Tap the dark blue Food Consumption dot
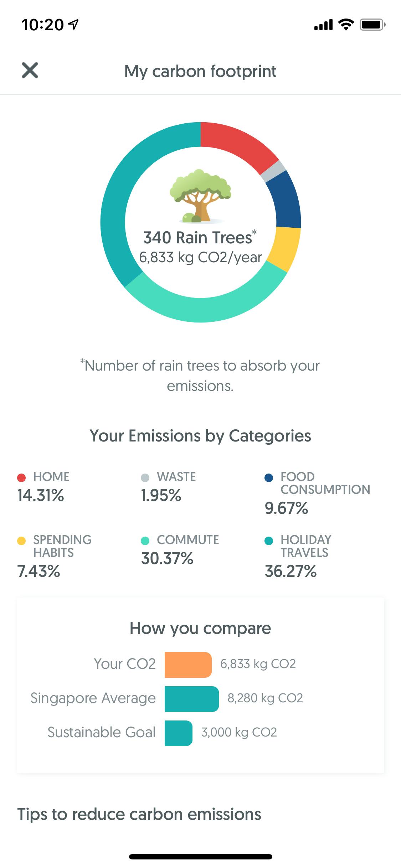Screen dimensions: 401x868 [269, 477]
